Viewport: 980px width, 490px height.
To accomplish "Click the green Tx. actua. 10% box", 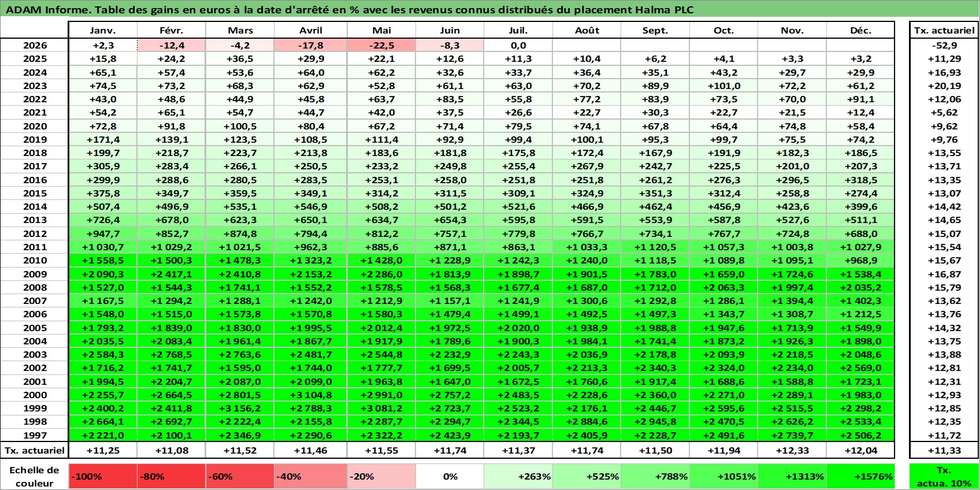I will click(x=944, y=477).
